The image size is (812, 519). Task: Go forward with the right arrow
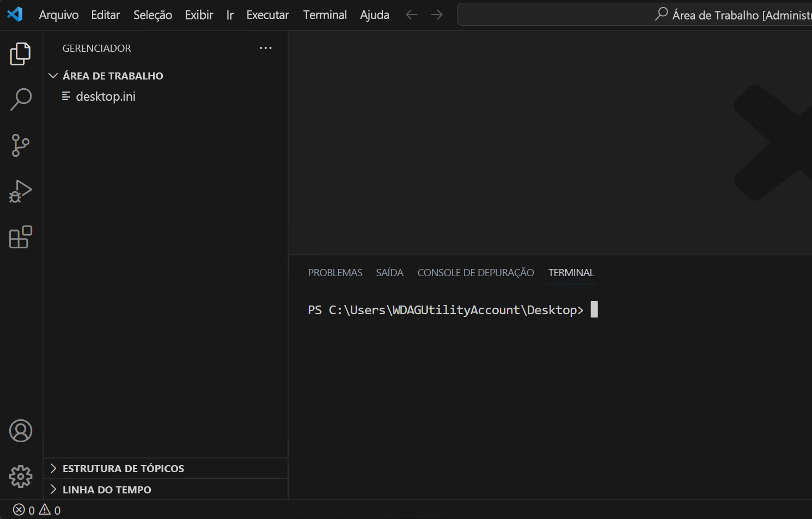(x=437, y=15)
